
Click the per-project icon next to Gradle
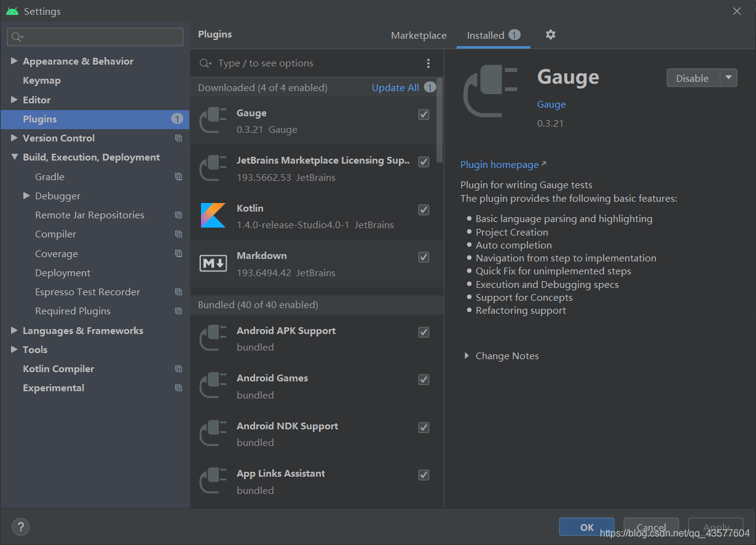pos(178,177)
